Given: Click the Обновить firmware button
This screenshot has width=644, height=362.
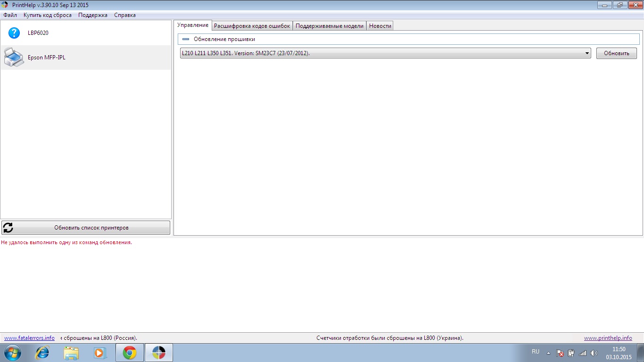Looking at the screenshot, I should pyautogui.click(x=617, y=53).
